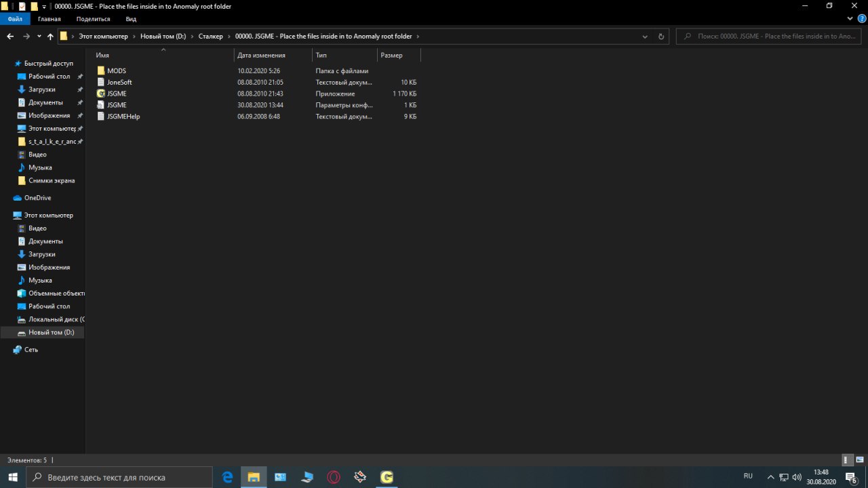
Task: Go back with the Back arrow
Action: (x=10, y=37)
